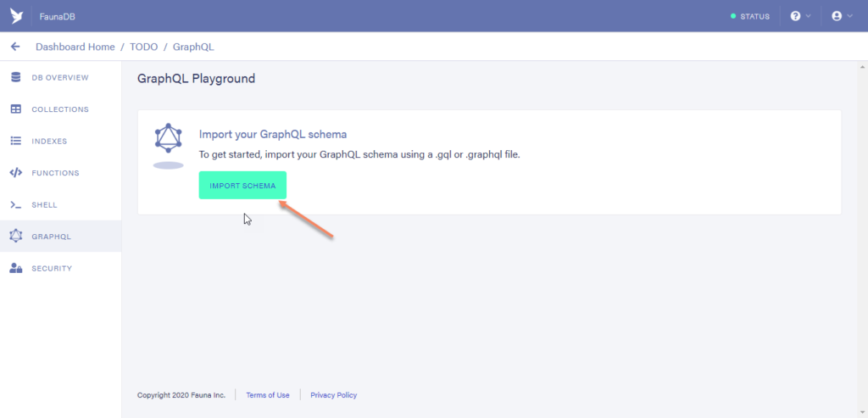Open the Privacy Policy link

pos(334,395)
